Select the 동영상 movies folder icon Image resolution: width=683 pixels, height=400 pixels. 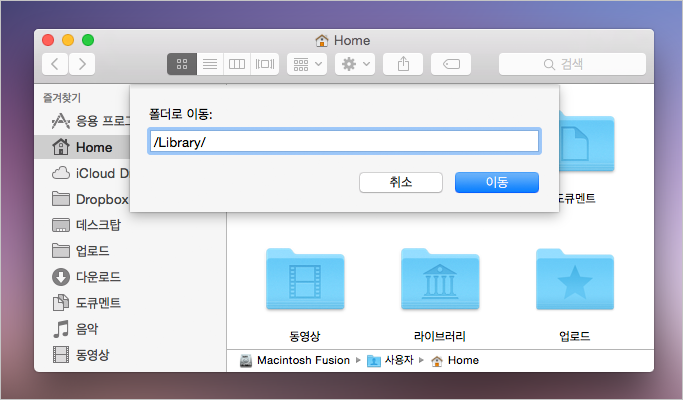click(305, 279)
